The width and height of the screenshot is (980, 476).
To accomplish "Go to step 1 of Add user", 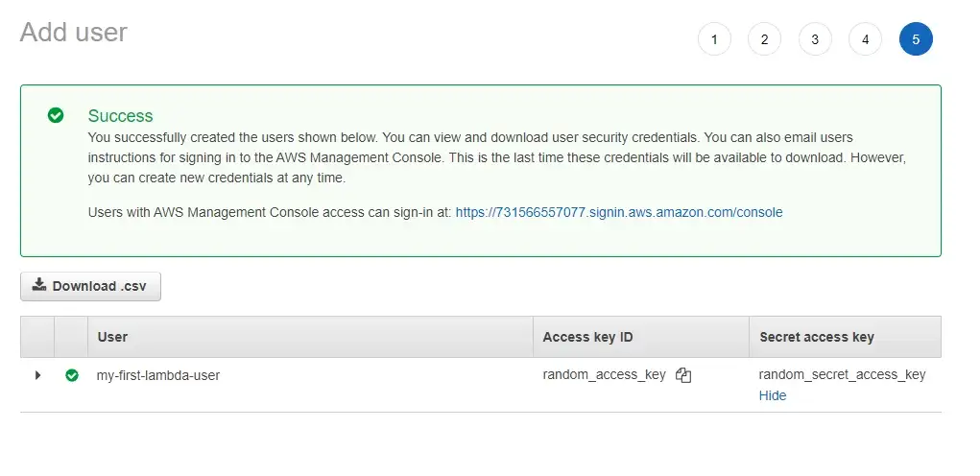I will click(x=714, y=39).
